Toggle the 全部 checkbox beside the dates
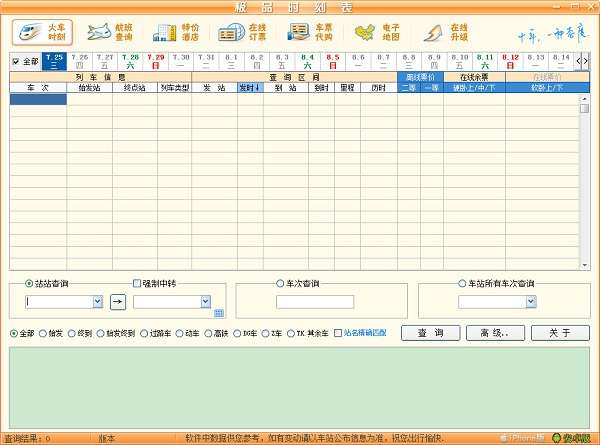 point(15,62)
